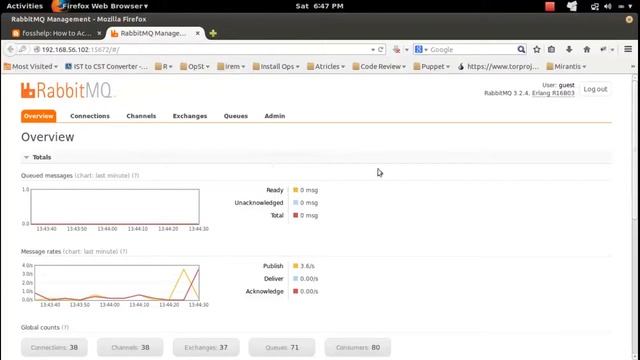The image size is (640, 360).
Task: Open the Most Visited bookmarks dropdown
Action: pyautogui.click(x=31, y=66)
